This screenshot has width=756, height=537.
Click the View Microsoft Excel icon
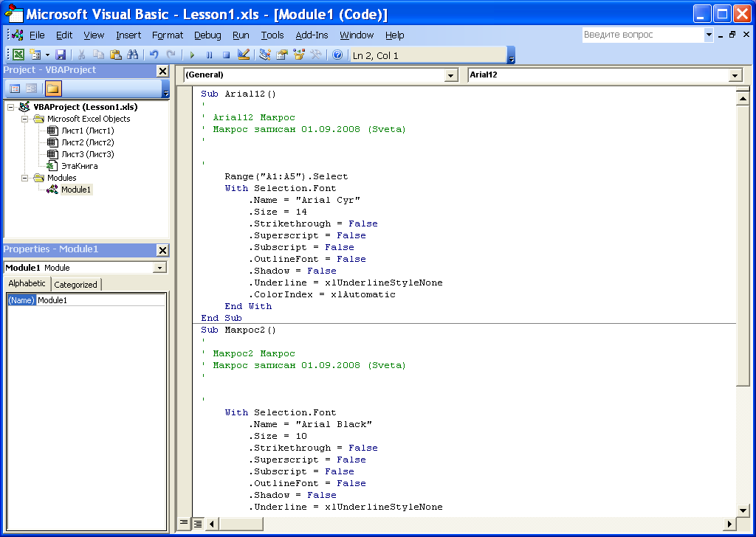pos(18,55)
